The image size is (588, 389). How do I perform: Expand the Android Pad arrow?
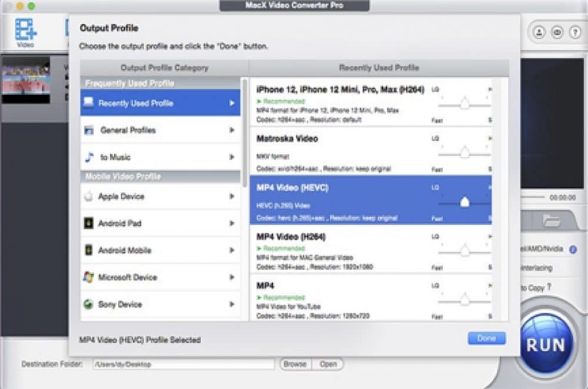click(x=232, y=223)
